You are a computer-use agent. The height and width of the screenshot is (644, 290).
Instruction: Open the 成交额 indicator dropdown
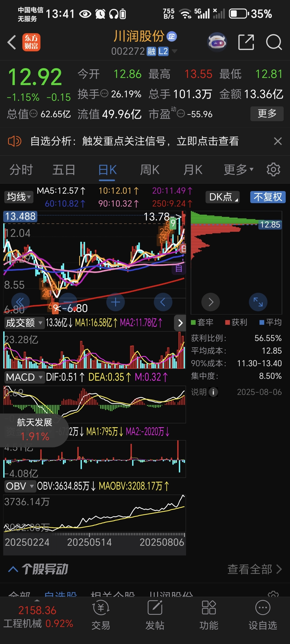[24, 323]
